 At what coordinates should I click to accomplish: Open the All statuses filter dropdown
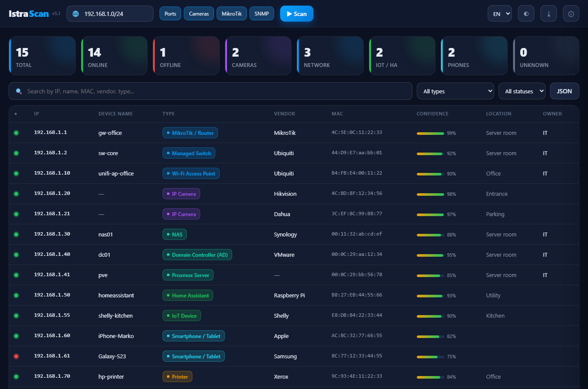[522, 91]
